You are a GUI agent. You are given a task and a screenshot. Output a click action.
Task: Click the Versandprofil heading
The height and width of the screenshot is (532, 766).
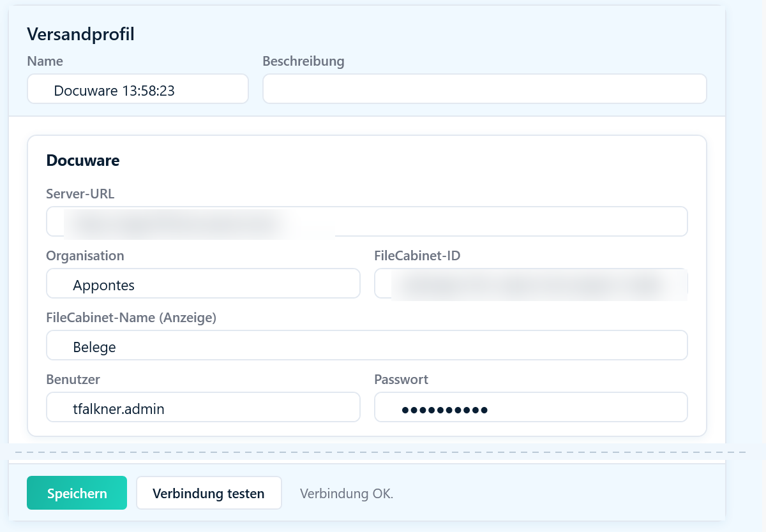80,34
